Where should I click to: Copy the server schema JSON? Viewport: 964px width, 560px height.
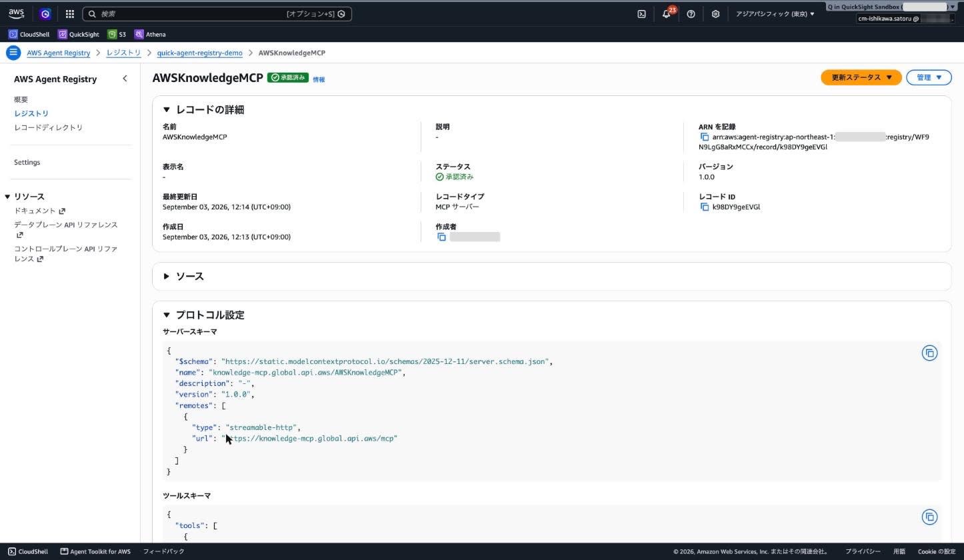(x=929, y=353)
